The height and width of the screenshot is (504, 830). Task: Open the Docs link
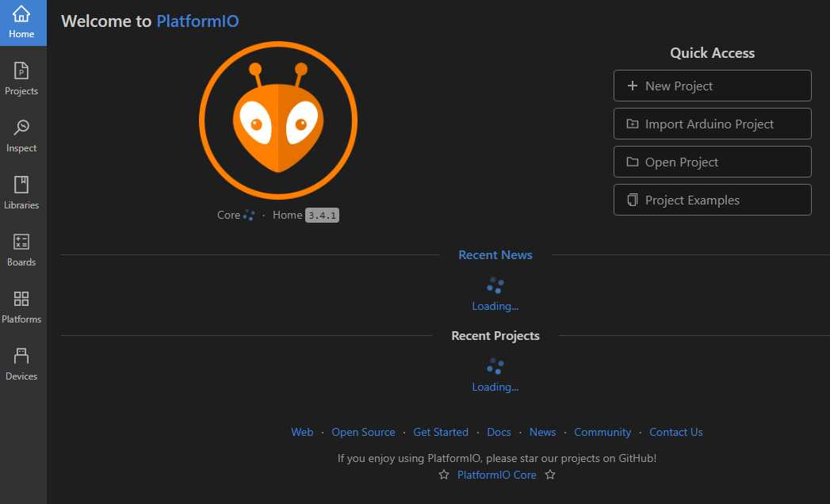click(499, 432)
